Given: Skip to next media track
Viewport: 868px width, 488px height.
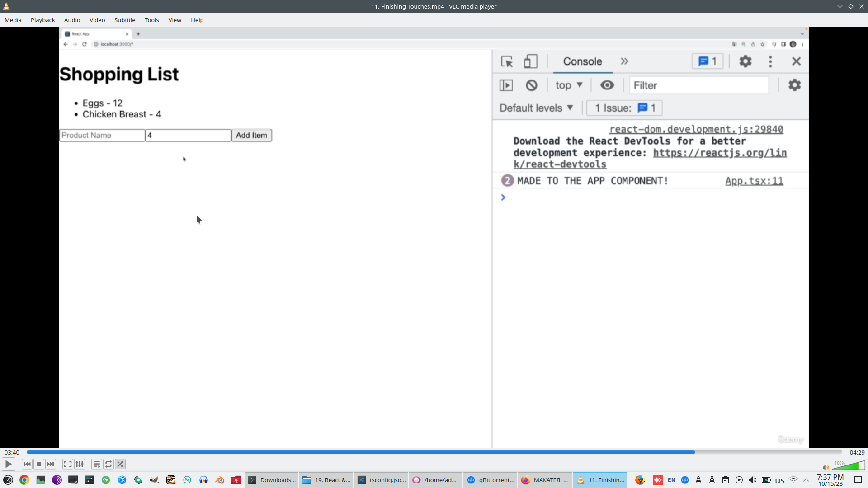Looking at the screenshot, I should coord(51,464).
